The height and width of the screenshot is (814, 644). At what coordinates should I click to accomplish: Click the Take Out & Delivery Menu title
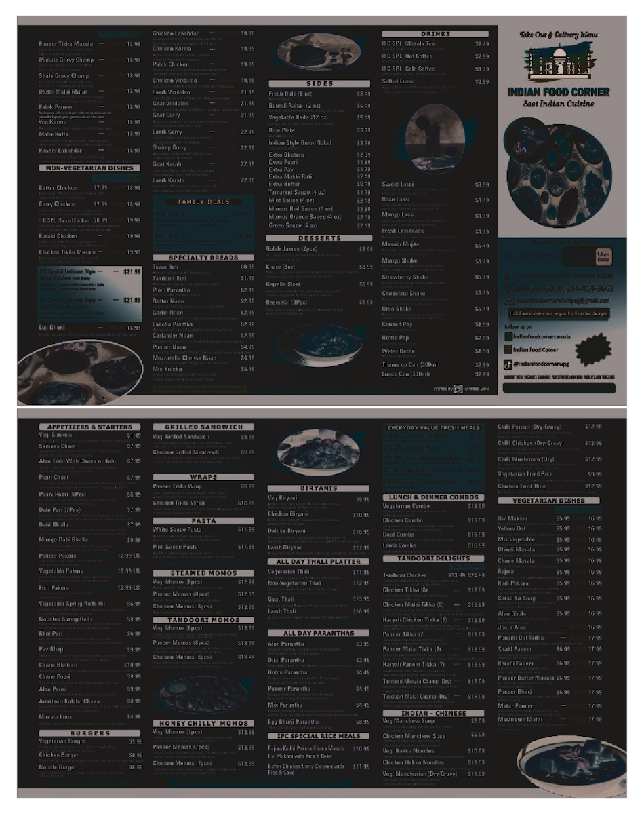click(x=559, y=34)
